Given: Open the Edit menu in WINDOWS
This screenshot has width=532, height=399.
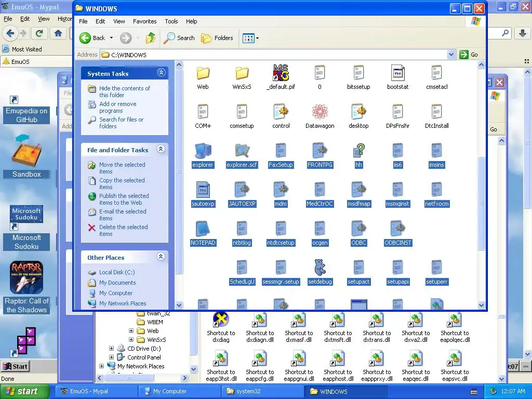Looking at the screenshot, I should click(100, 21).
